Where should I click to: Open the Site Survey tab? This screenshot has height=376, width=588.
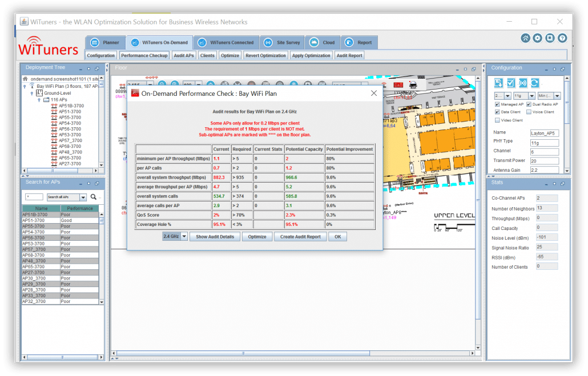coord(281,43)
